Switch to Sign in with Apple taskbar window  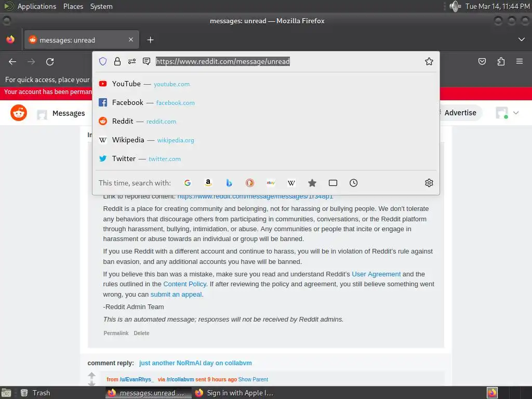[234, 393]
